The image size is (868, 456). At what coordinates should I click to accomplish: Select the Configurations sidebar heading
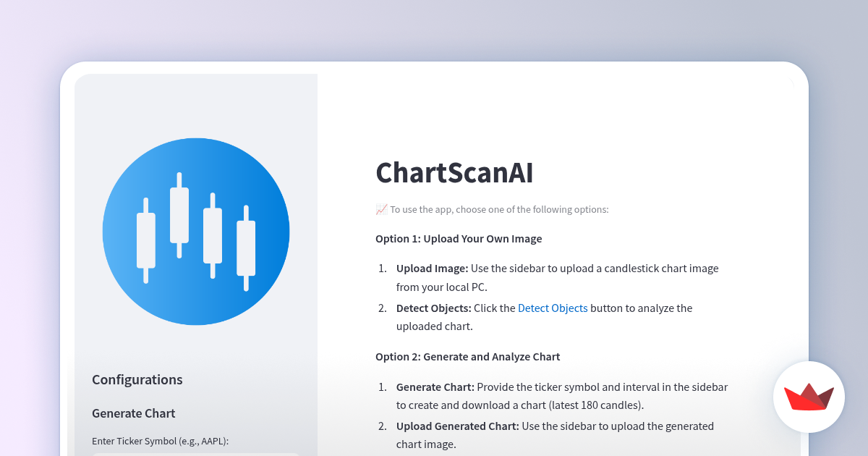(137, 379)
